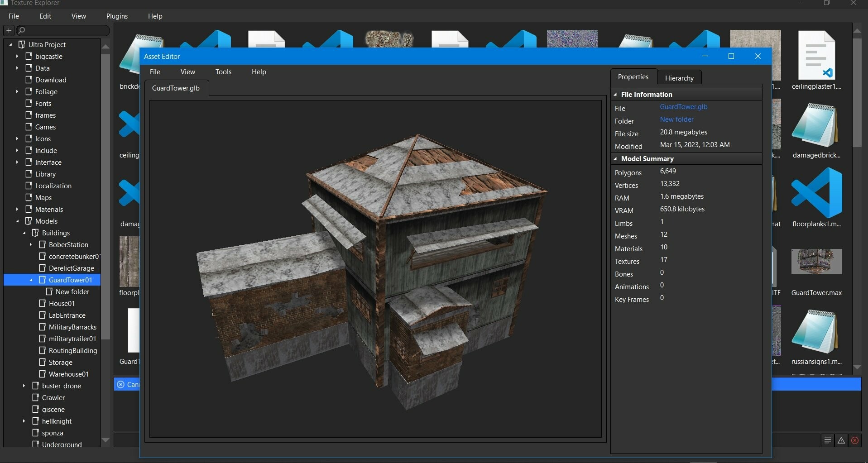
Task: Switch to the Hierarchy tab
Action: pos(679,78)
